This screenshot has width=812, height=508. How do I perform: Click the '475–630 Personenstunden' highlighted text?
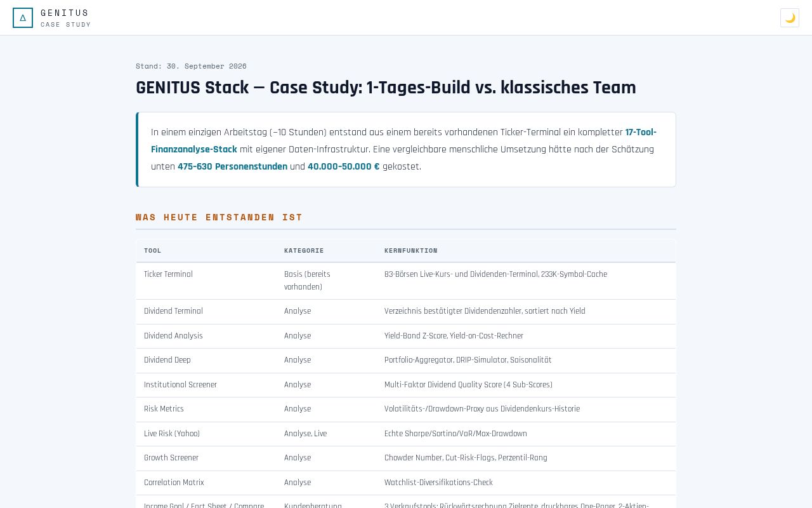click(232, 166)
